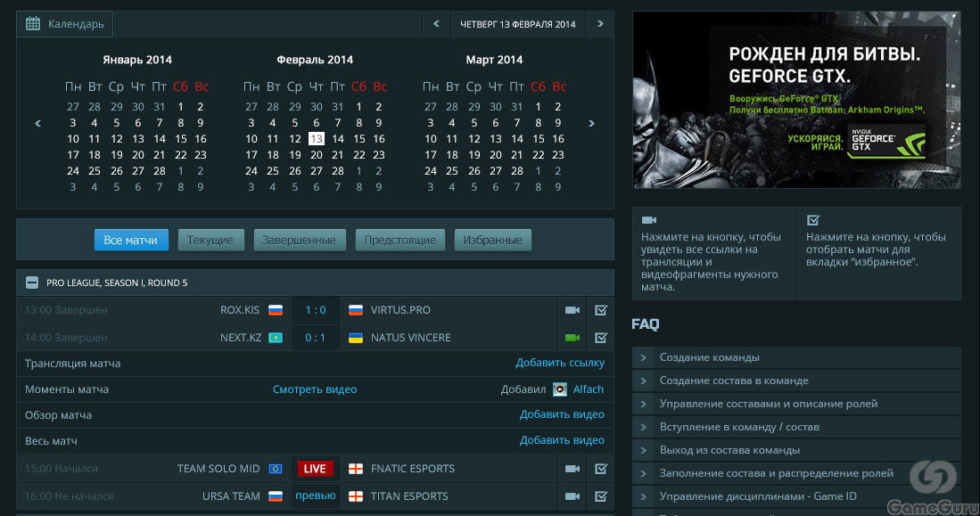Click Russian flag next to URSA TEAM
The image size is (980, 516).
tap(275, 496)
